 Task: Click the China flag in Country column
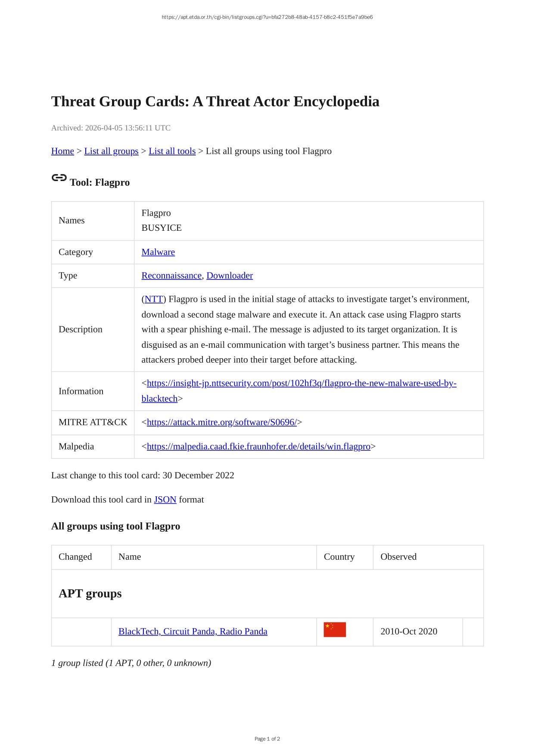335,630
